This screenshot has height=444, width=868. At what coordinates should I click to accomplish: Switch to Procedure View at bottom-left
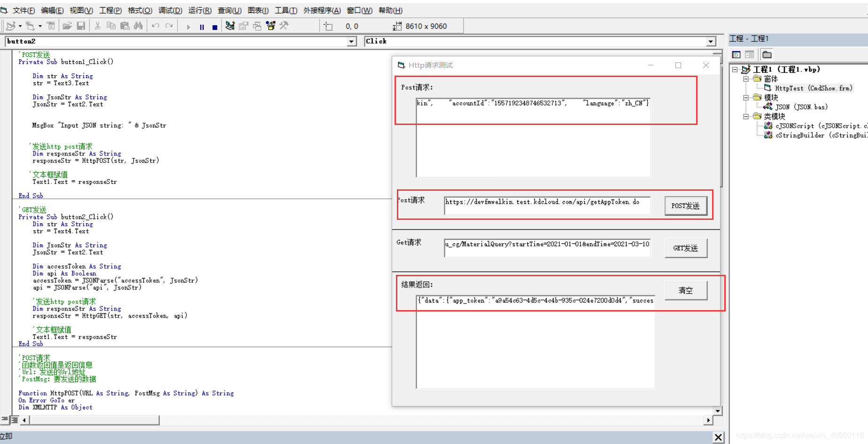click(5, 420)
